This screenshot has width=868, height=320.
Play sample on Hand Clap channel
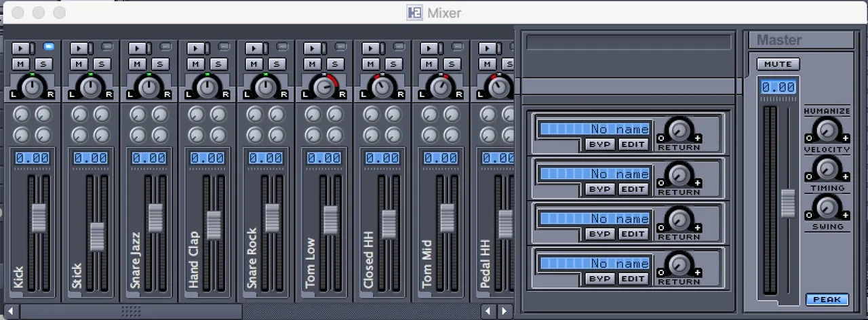[196, 48]
